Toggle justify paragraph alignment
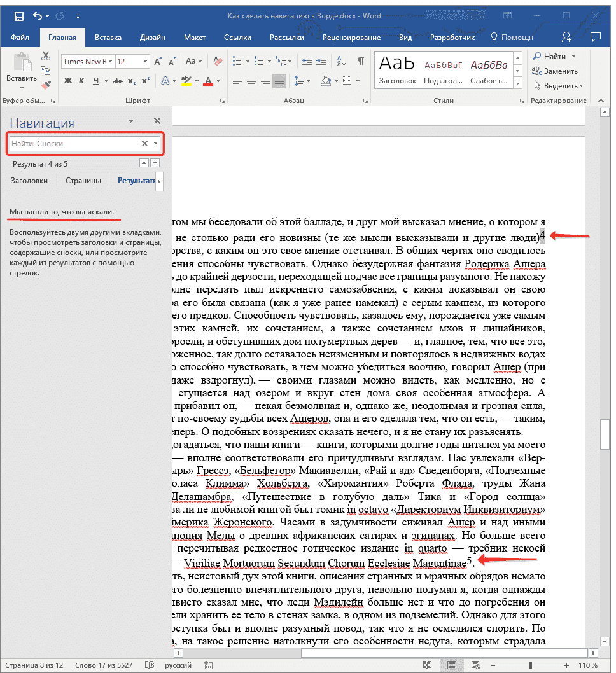This screenshot has height=673, width=616. point(279,81)
